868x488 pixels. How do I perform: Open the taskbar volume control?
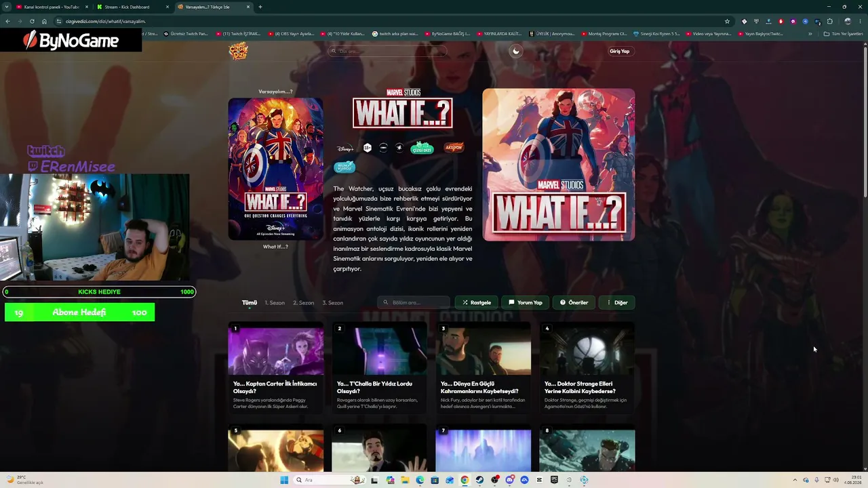click(x=836, y=480)
